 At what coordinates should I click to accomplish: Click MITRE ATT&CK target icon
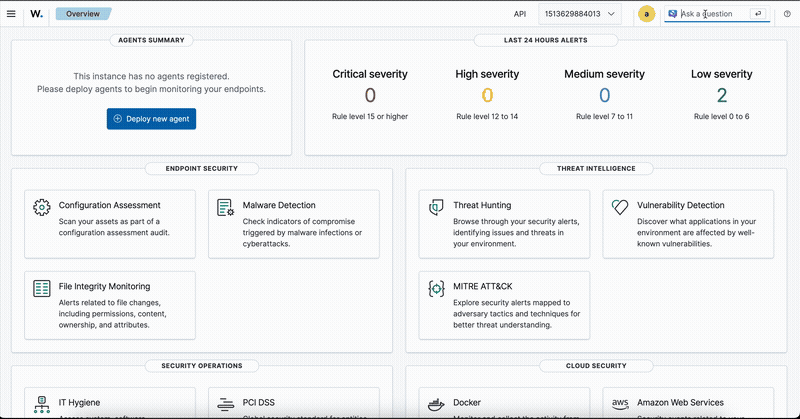click(x=436, y=288)
